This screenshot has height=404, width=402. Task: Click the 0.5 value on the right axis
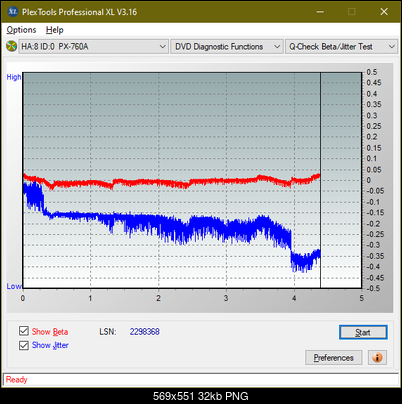point(372,72)
